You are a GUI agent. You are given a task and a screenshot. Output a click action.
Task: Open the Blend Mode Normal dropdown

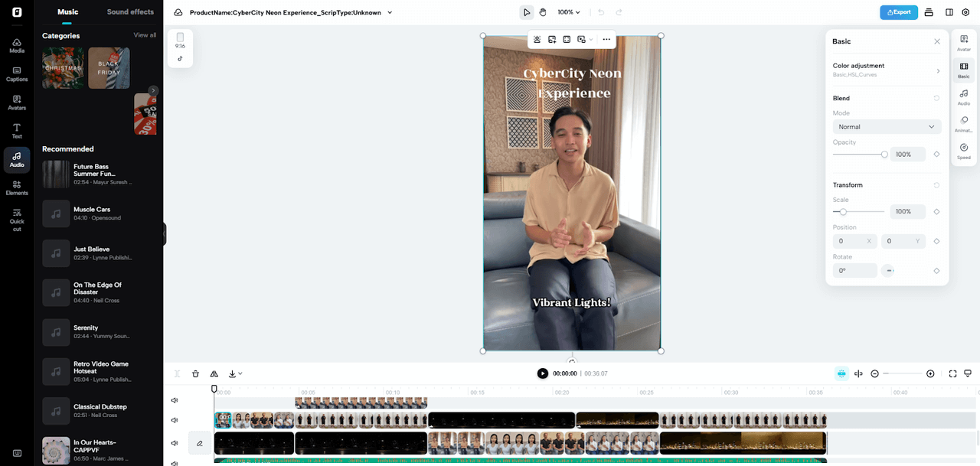point(887,127)
